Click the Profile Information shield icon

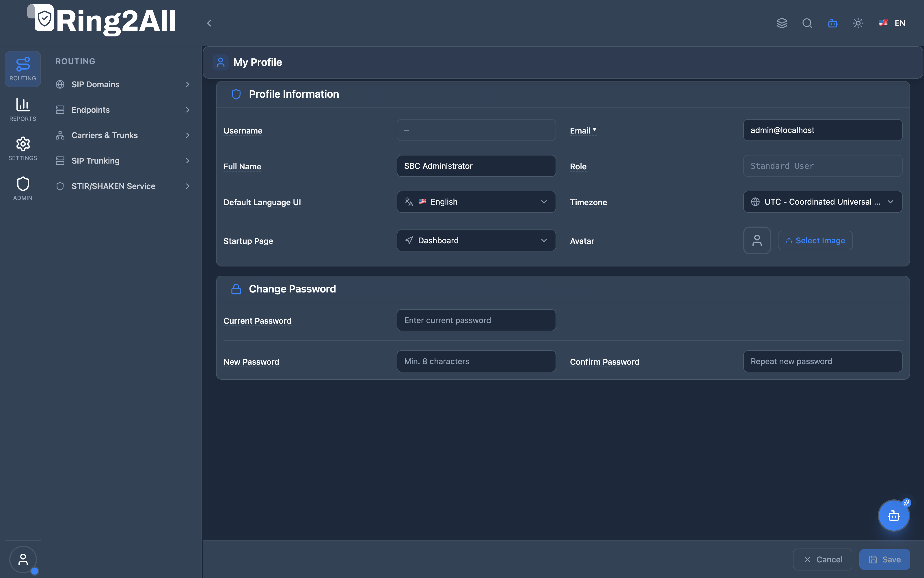236,94
